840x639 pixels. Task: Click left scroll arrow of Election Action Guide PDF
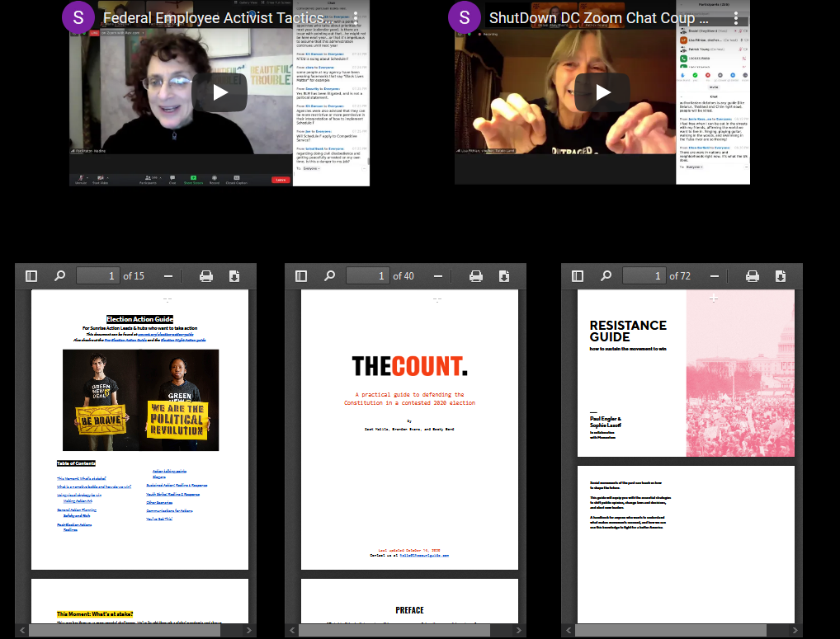pos(22,631)
